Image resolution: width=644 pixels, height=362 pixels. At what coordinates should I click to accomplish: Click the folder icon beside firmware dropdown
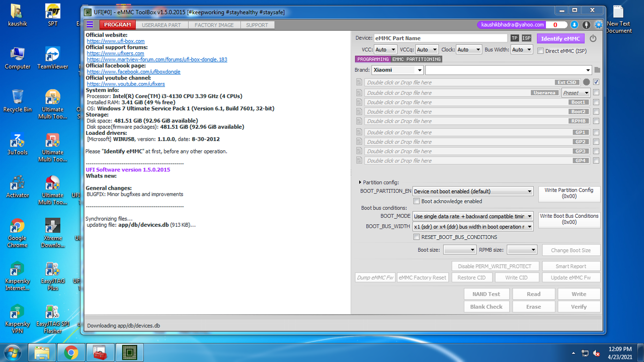click(597, 70)
